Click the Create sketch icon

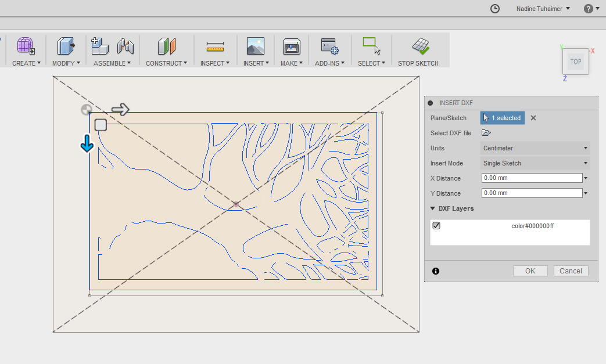26,46
